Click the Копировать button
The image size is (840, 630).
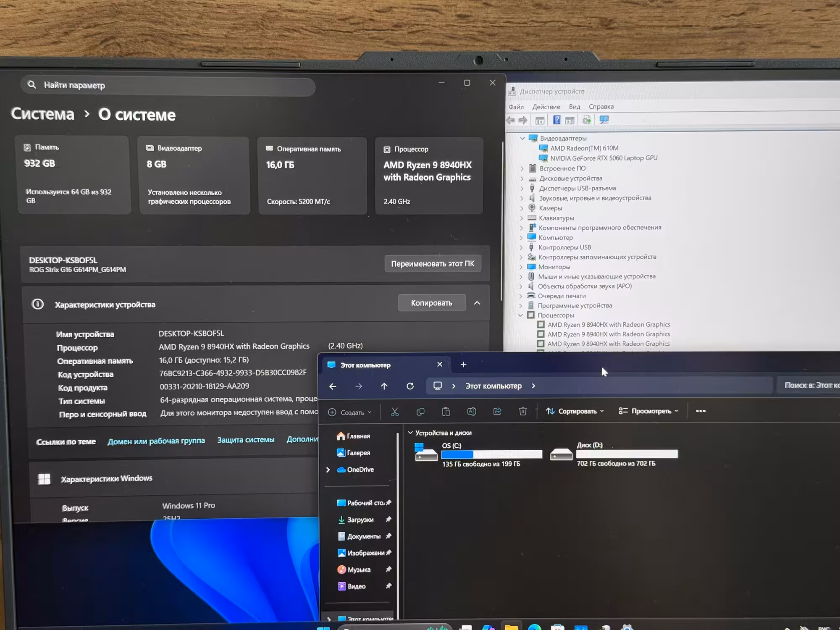click(432, 303)
